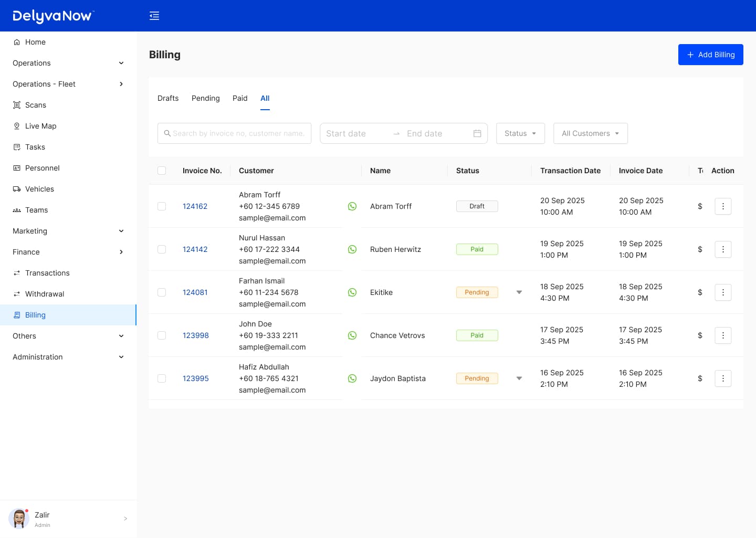Switch to the Drafts tab
This screenshot has height=538, width=756.
click(x=168, y=98)
